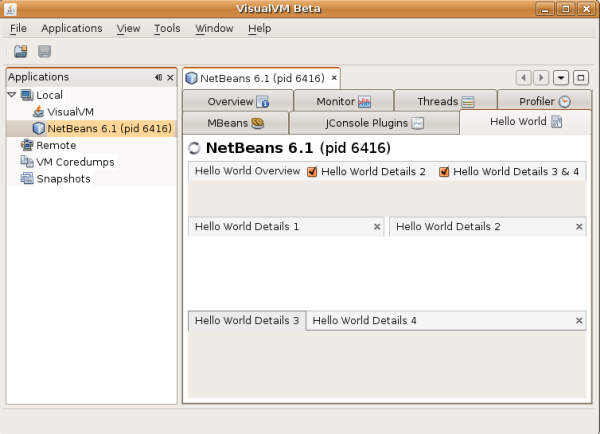Click the open/load snapshot toolbar icon

point(21,51)
